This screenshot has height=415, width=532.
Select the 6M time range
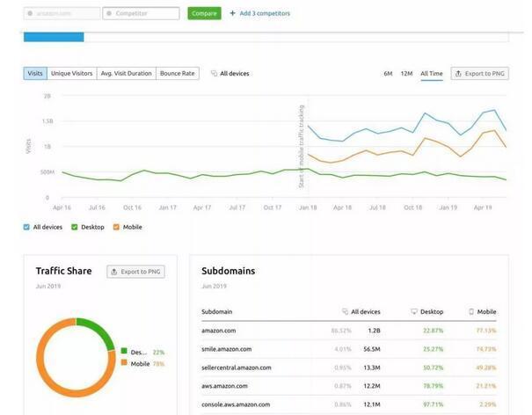[388, 74]
